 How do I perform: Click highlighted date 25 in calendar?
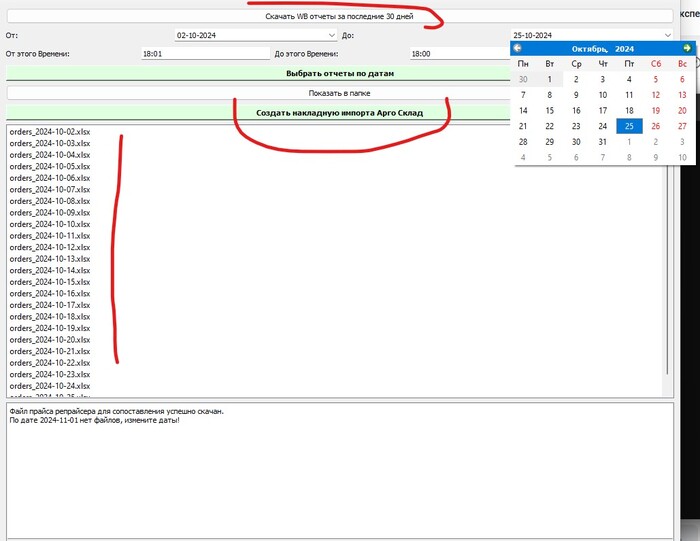tap(629, 126)
